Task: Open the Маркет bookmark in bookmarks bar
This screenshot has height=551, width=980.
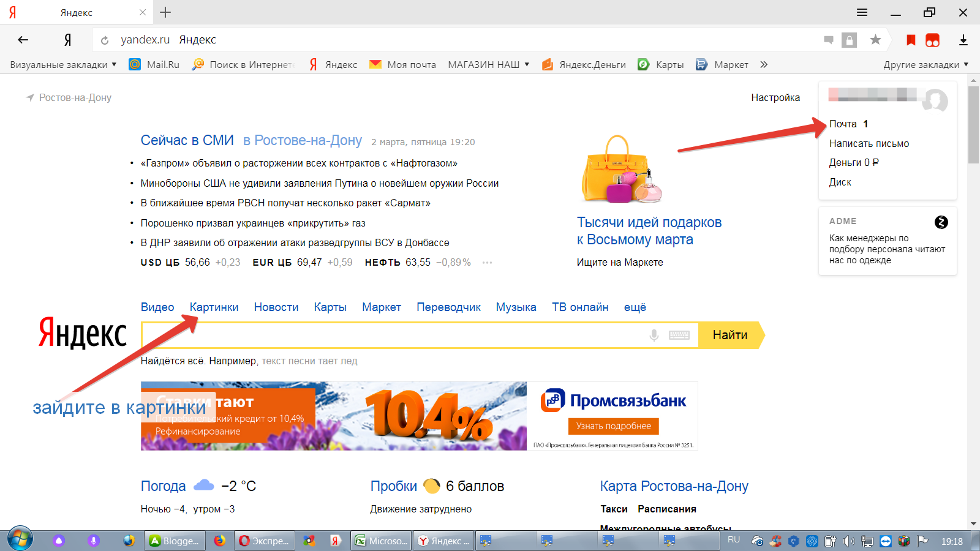Action: click(x=722, y=64)
